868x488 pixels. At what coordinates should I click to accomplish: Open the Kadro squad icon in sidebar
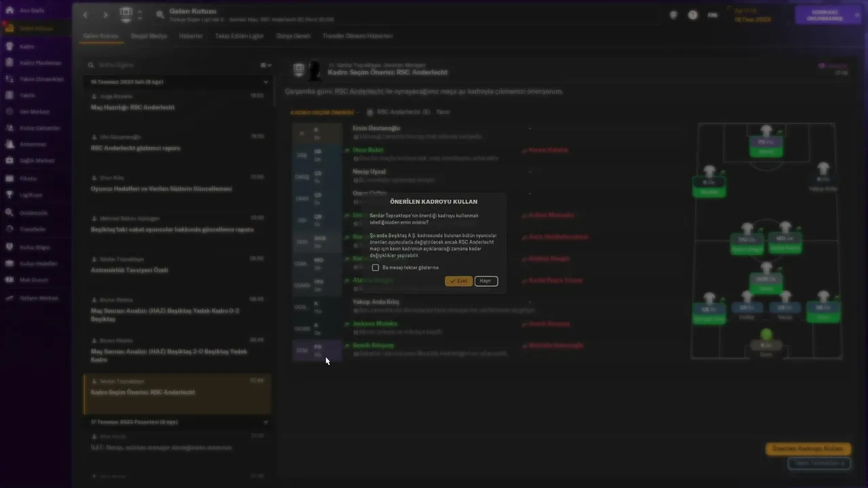click(x=9, y=47)
